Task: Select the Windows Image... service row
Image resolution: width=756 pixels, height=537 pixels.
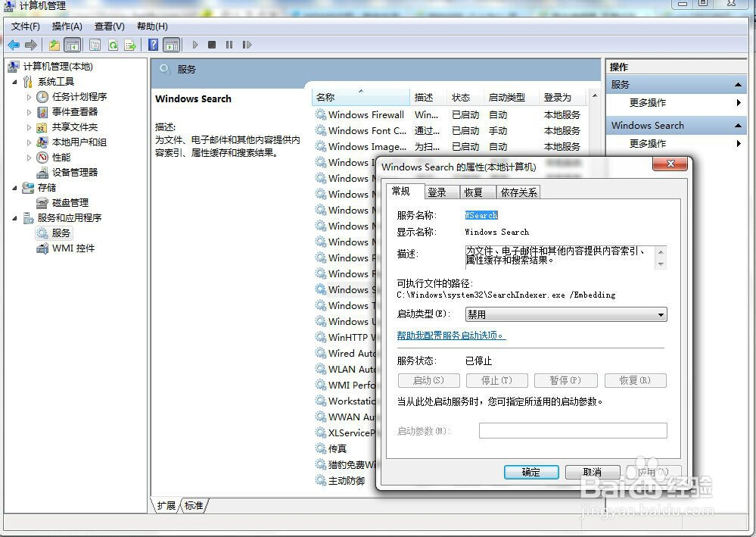Action: click(x=450, y=147)
